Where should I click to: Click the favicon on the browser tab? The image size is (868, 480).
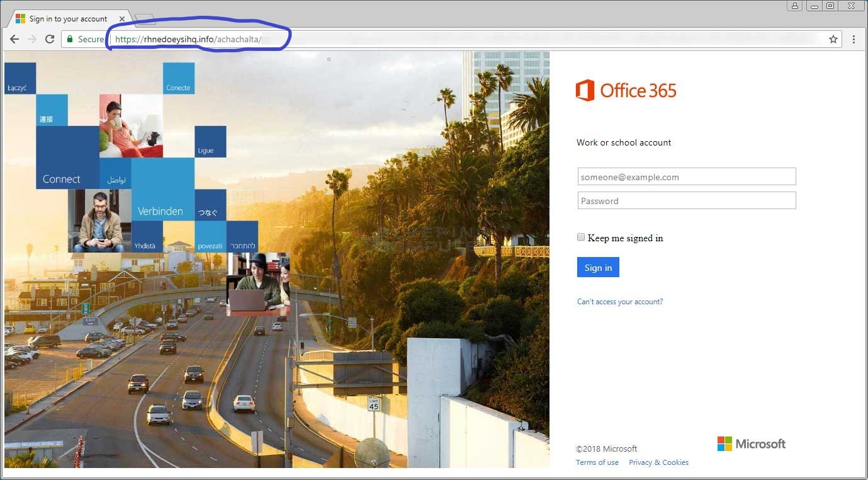(x=18, y=18)
